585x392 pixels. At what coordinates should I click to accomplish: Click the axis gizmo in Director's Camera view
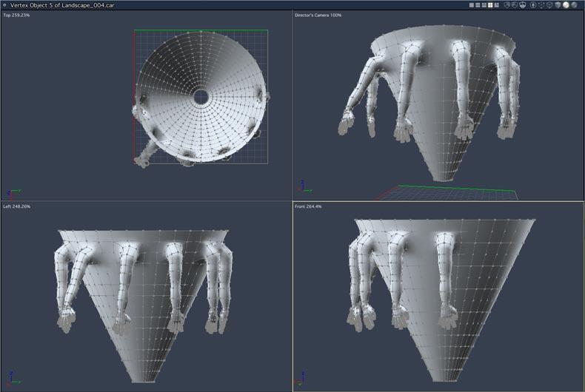304,187
